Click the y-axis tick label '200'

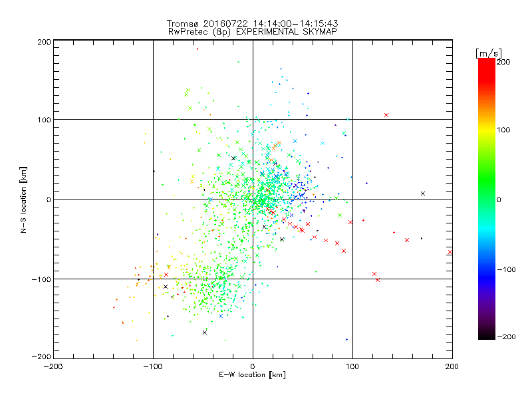coord(44,42)
